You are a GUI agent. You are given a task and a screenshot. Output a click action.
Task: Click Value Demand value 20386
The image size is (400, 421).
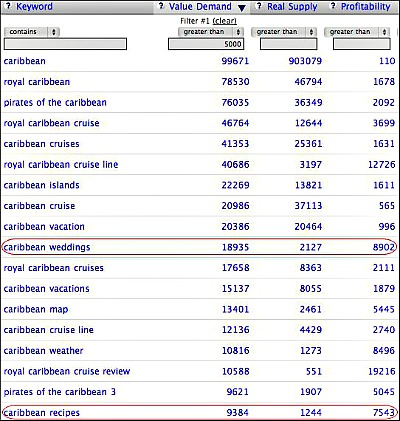pos(235,226)
